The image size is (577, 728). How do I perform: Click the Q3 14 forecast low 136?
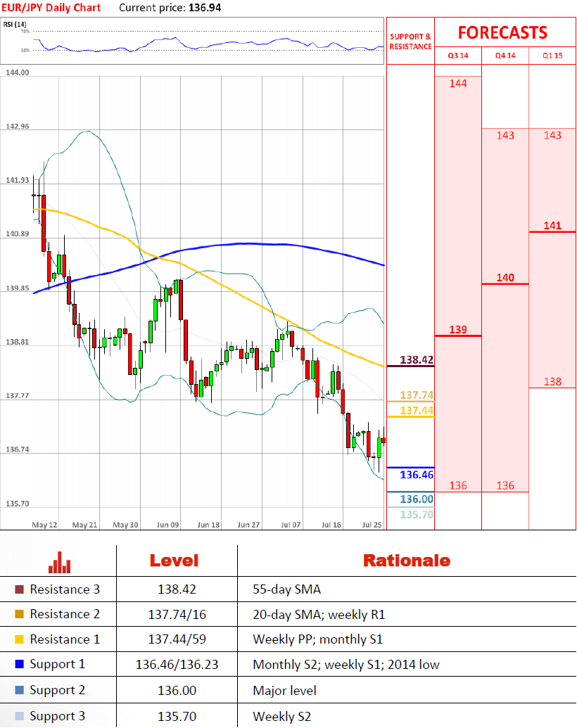458,485
